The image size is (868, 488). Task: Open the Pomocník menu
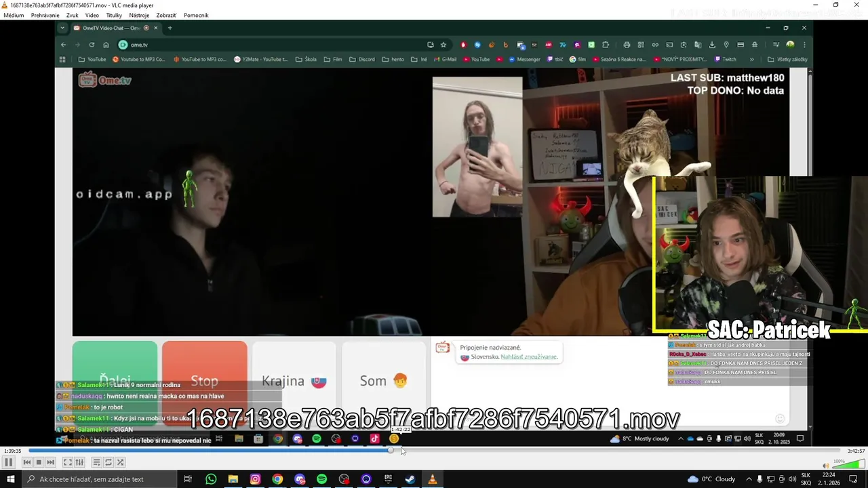coord(196,15)
